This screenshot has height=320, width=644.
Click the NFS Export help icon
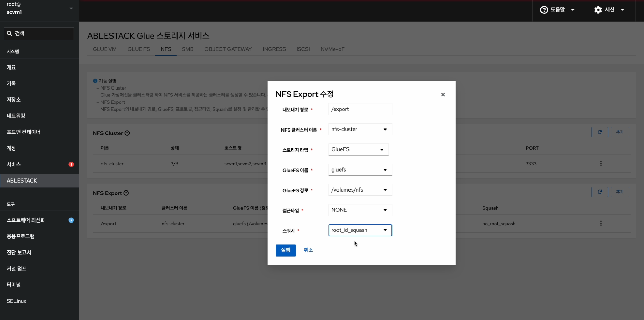pyautogui.click(x=126, y=193)
